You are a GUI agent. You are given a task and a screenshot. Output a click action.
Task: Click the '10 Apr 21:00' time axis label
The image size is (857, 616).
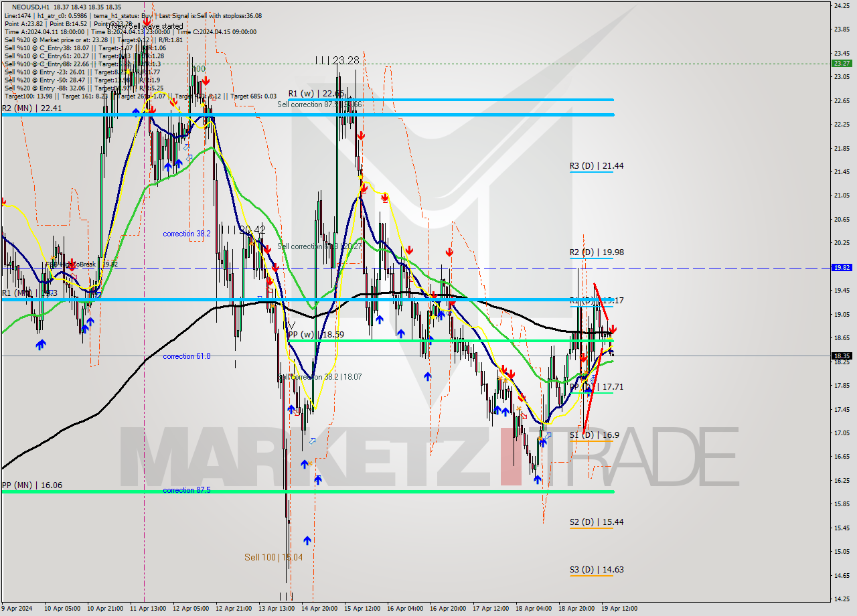click(106, 609)
